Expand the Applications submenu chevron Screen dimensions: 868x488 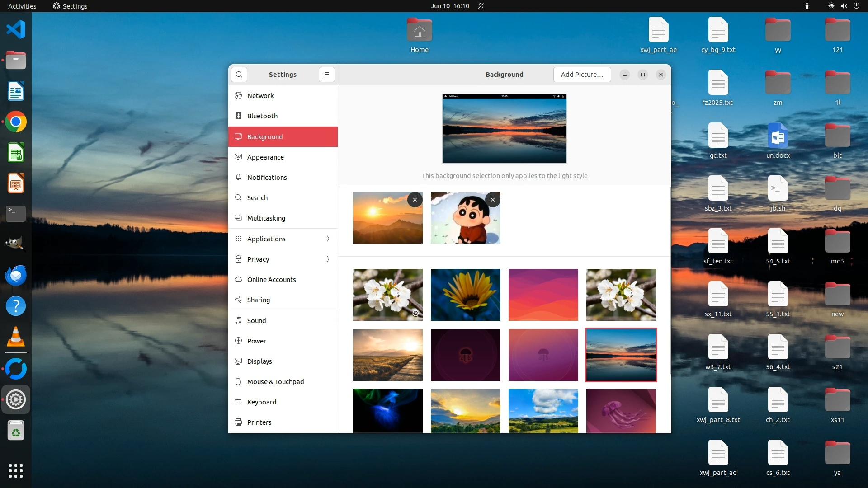(x=328, y=239)
